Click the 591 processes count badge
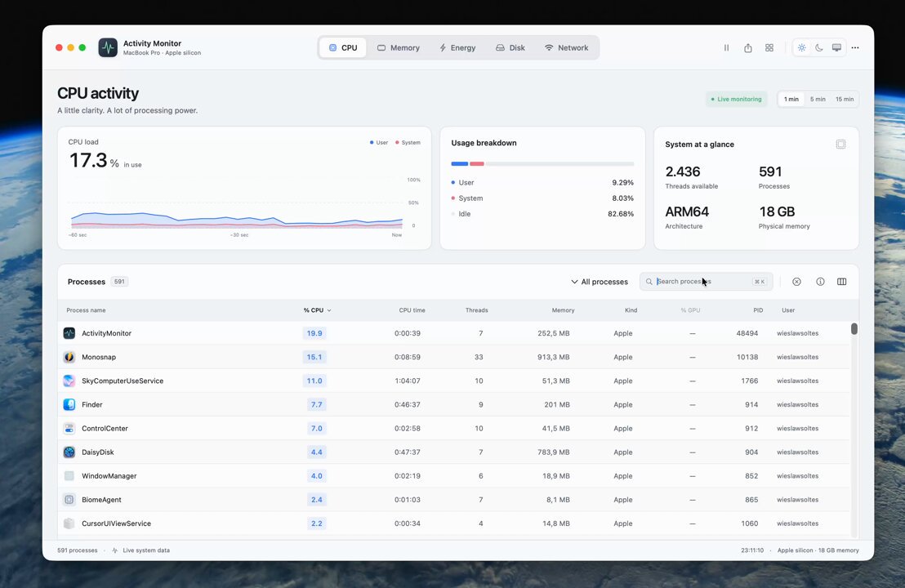905x588 pixels. point(119,282)
